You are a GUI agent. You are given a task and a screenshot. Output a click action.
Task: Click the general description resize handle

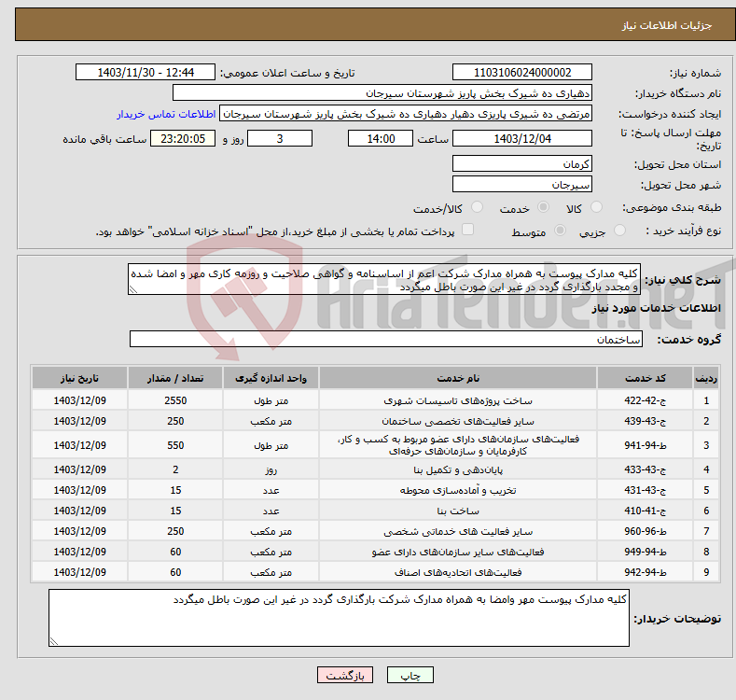[x=132, y=290]
